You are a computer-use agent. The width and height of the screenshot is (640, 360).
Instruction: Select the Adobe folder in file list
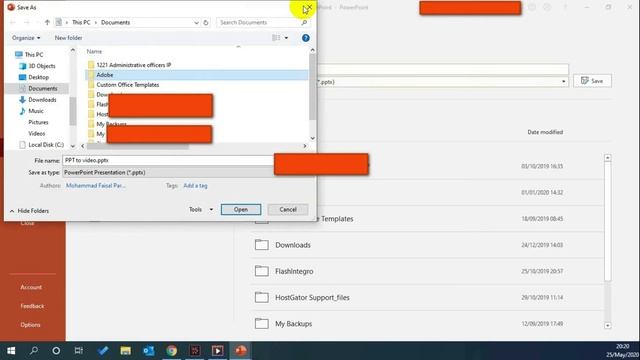pos(197,75)
